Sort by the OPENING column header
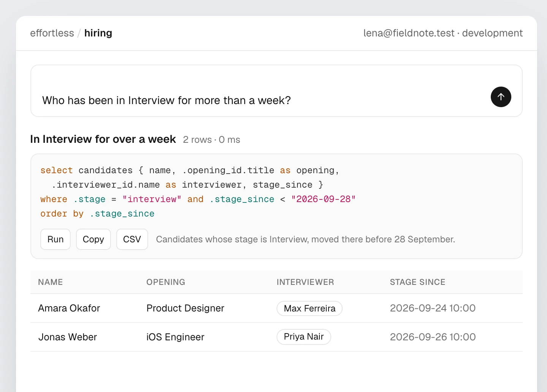547x392 pixels. [x=166, y=282]
